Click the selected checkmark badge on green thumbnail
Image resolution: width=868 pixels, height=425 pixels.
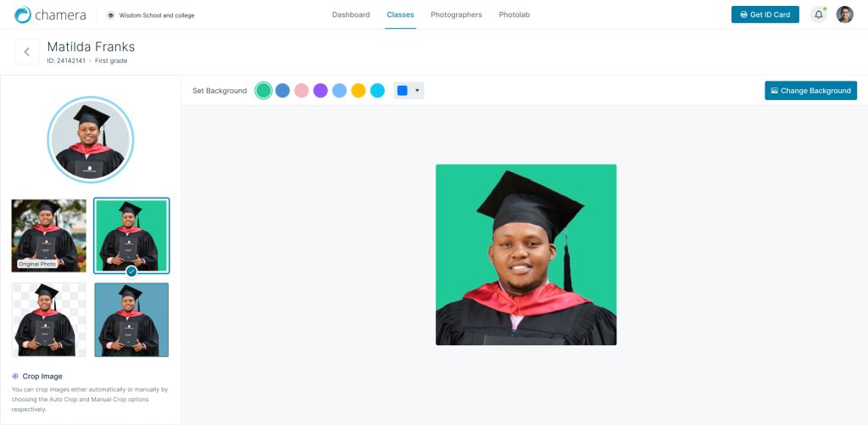pyautogui.click(x=131, y=271)
